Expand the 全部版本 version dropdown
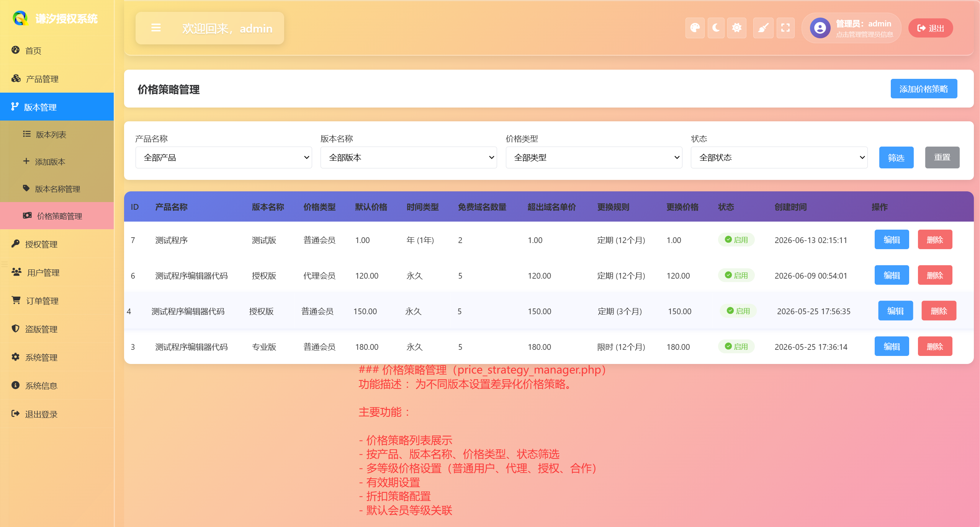The height and width of the screenshot is (527, 980). 409,157
